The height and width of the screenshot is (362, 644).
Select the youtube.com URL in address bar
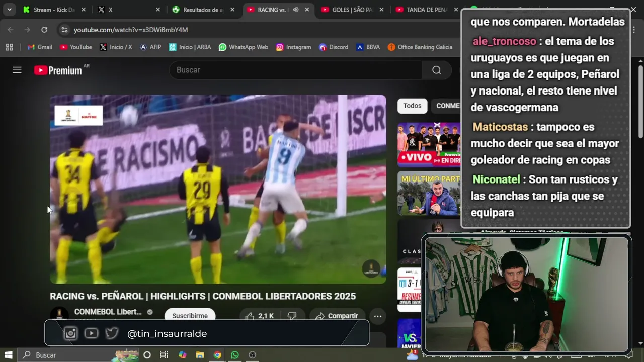pyautogui.click(x=131, y=30)
